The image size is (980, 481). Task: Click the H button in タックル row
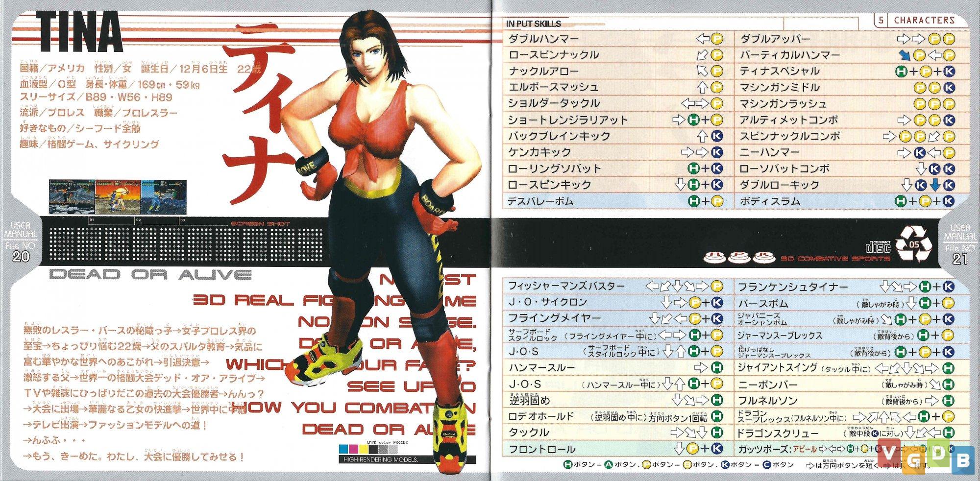tap(716, 433)
